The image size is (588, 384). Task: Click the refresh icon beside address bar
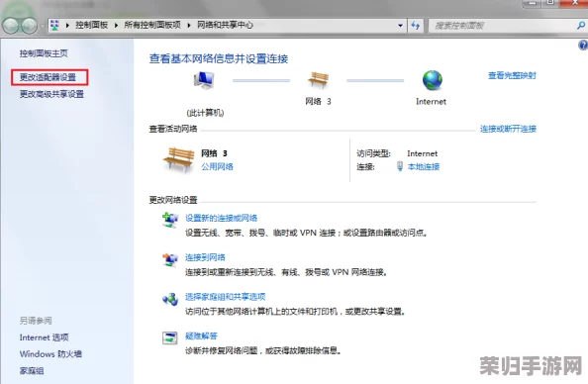[x=416, y=26]
